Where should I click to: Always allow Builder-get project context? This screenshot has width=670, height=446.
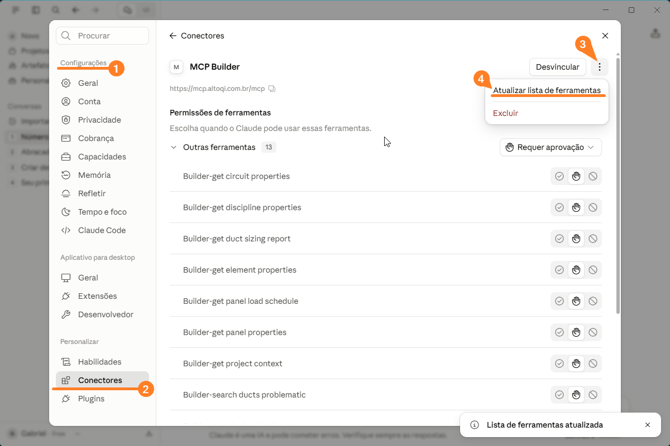559,363
